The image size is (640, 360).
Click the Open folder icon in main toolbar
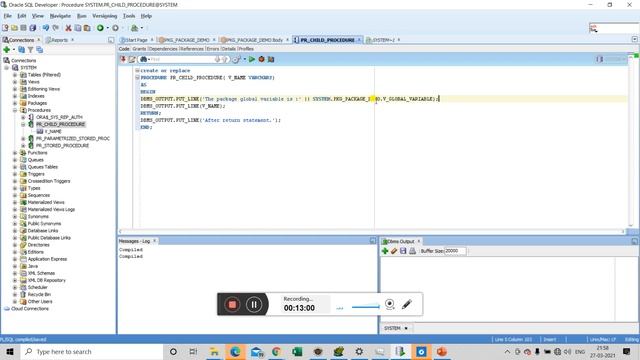click(x=14, y=28)
